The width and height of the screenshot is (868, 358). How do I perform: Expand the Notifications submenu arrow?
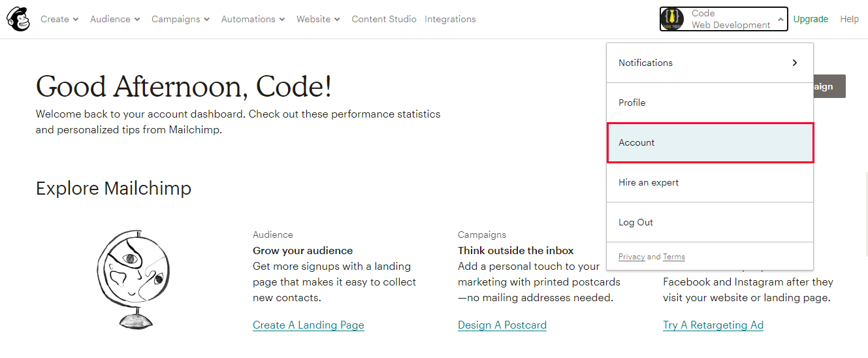pos(794,63)
